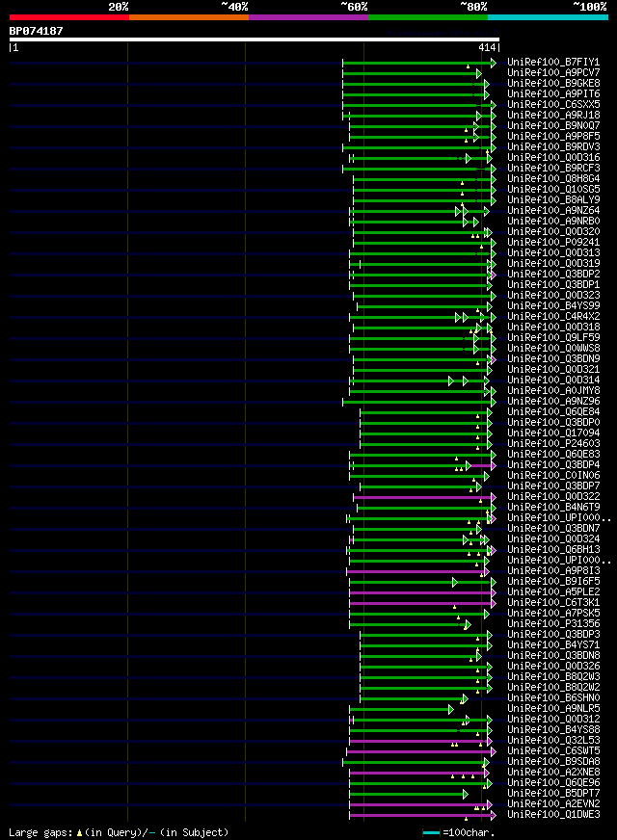Select the UniRef100_B9RDV3 entry

point(553,147)
